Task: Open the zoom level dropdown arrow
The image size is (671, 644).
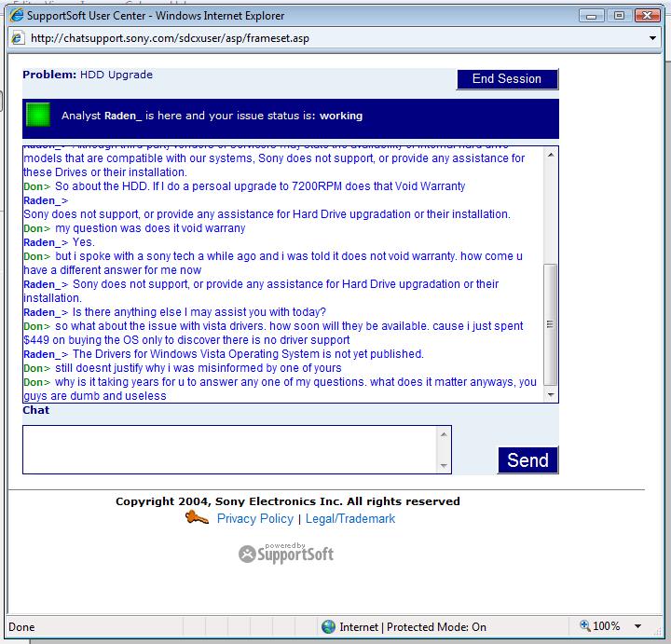Action: click(x=637, y=626)
